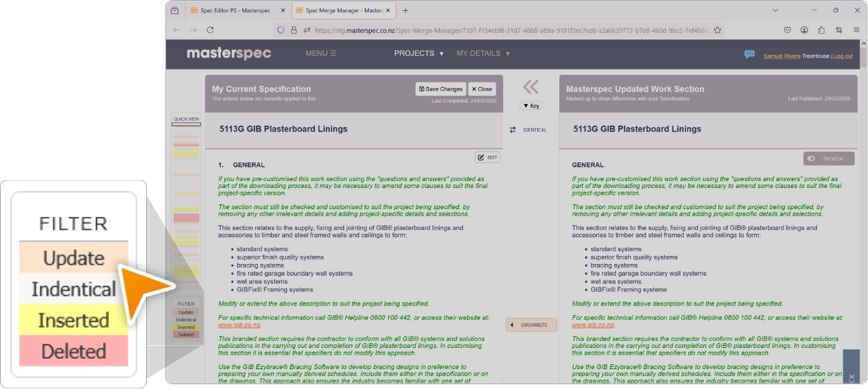This screenshot has width=868, height=389.
Task: Click the EDIT button for General section
Action: click(x=488, y=158)
